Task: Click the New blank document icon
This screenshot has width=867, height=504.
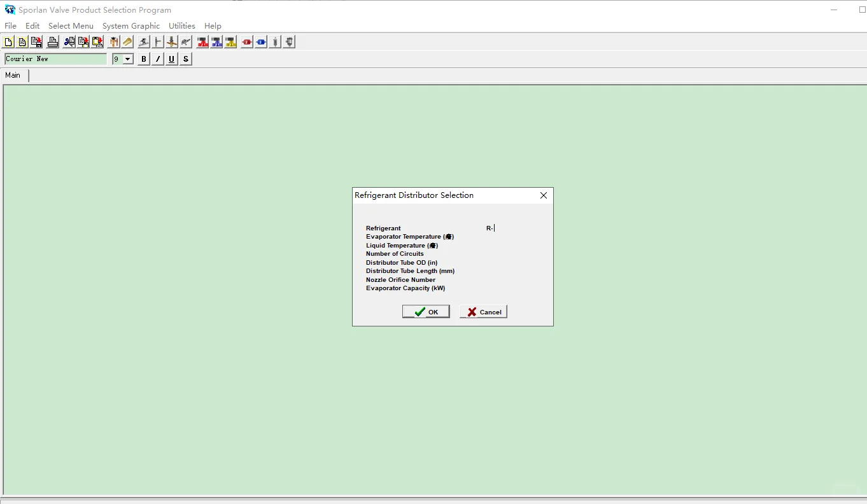Action: click(8, 42)
